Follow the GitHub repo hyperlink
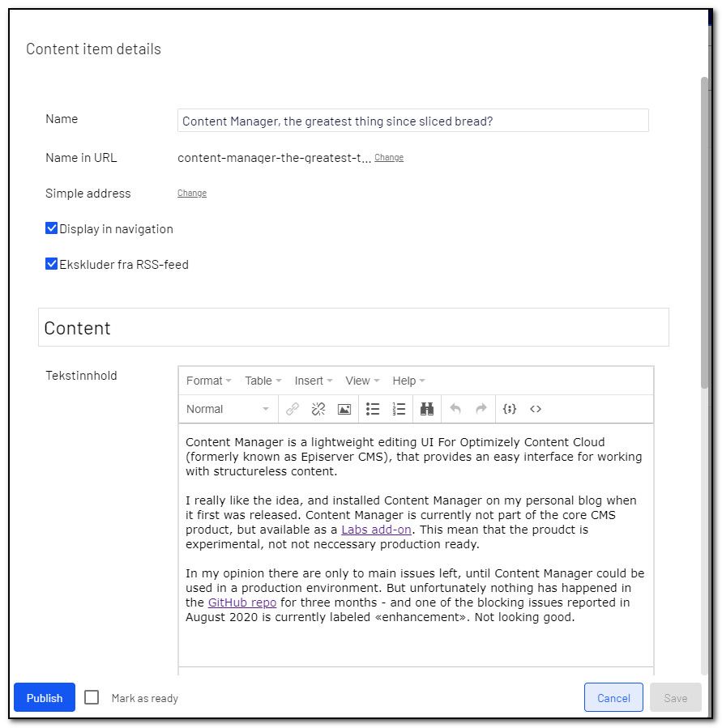 click(x=242, y=602)
